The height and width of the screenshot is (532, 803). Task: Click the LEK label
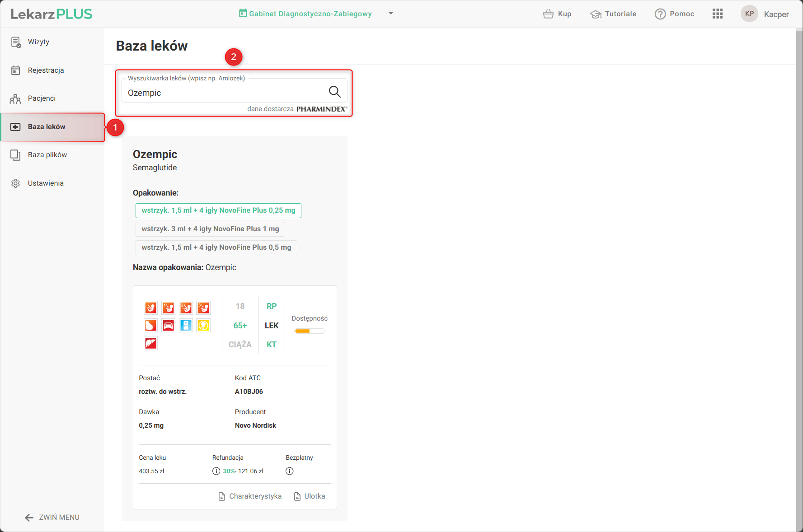click(272, 326)
